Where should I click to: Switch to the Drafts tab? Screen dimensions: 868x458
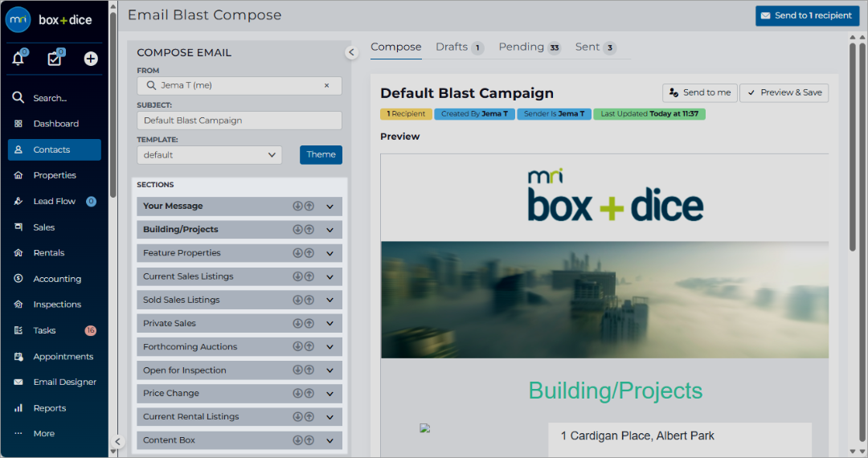click(x=460, y=47)
